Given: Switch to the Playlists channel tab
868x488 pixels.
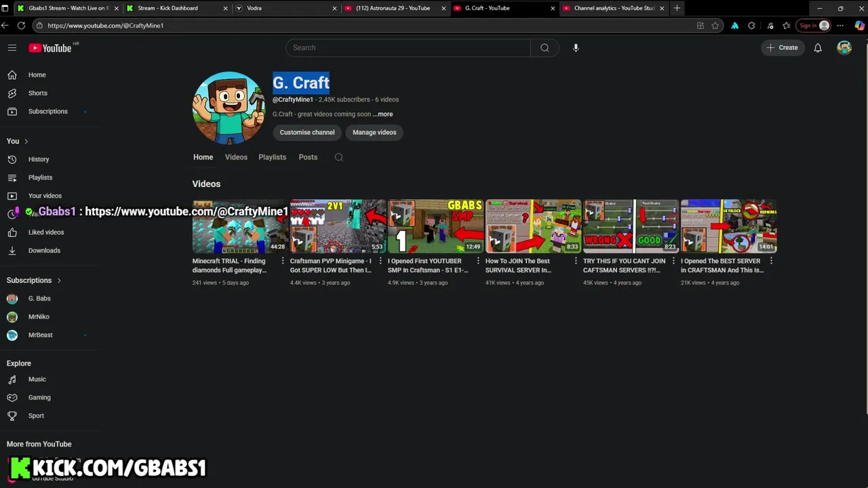Looking at the screenshot, I should click(272, 157).
